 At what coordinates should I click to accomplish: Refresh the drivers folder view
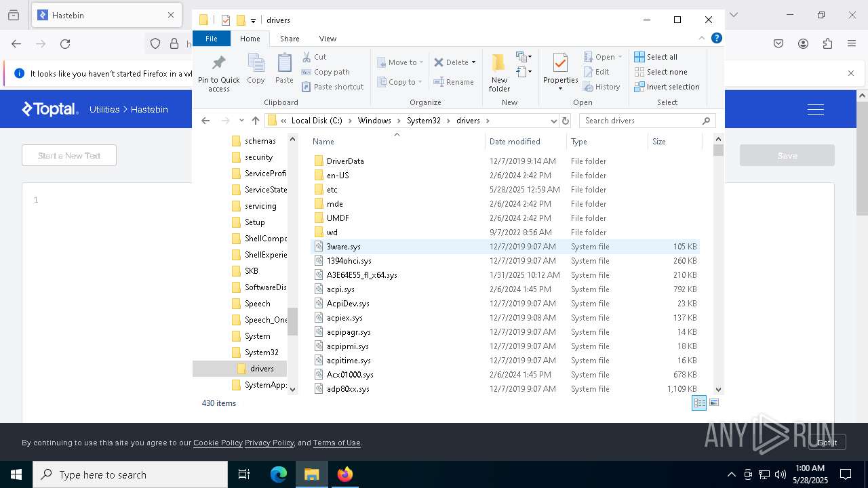tap(566, 121)
